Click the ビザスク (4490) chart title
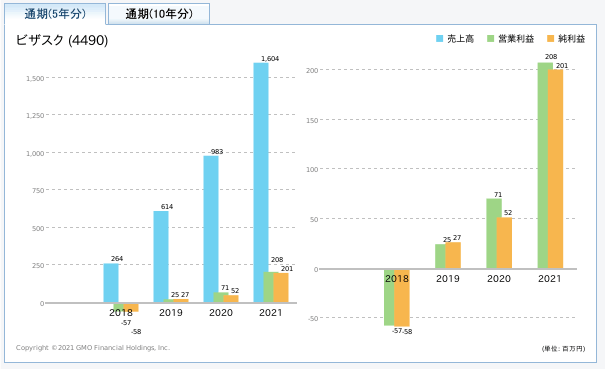The image size is (605, 369). coord(62,40)
